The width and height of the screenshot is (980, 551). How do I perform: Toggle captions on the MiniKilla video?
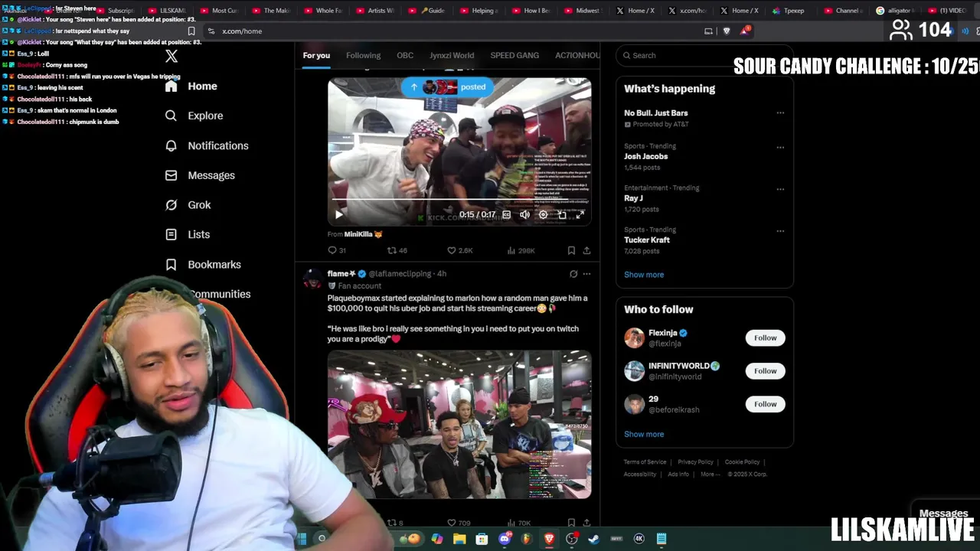(x=506, y=215)
